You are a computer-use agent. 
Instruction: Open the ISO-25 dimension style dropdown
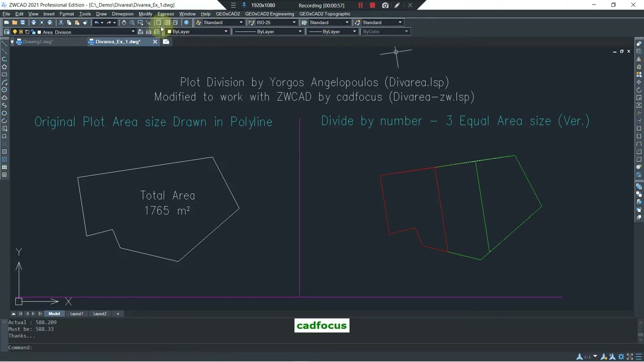pos(294,22)
